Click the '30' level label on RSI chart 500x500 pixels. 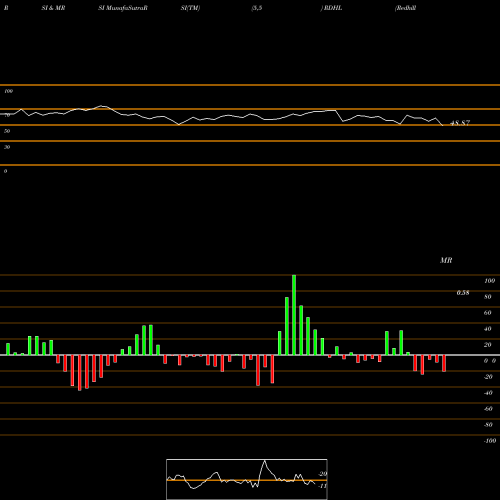coord(7,147)
